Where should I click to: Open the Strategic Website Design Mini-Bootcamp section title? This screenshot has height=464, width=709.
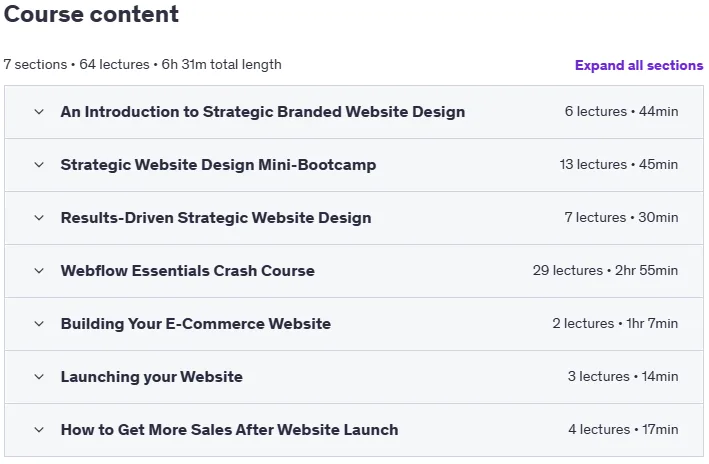pos(218,165)
